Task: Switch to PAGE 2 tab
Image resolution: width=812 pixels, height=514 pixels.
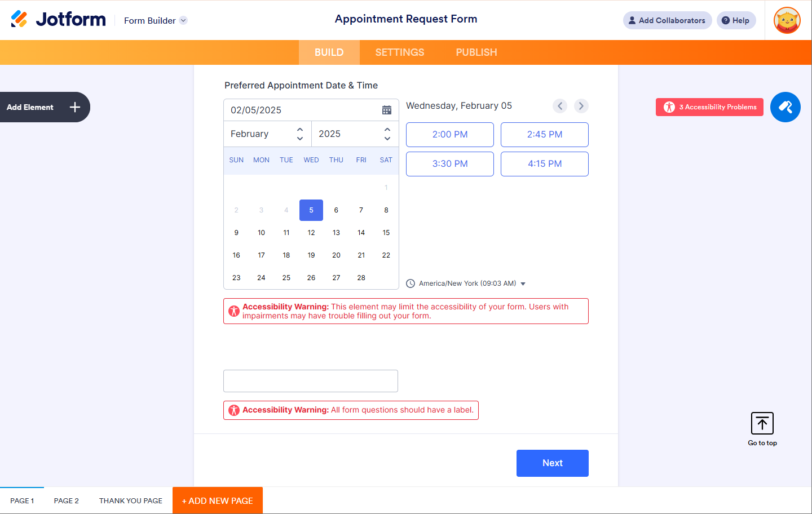Action: click(67, 500)
